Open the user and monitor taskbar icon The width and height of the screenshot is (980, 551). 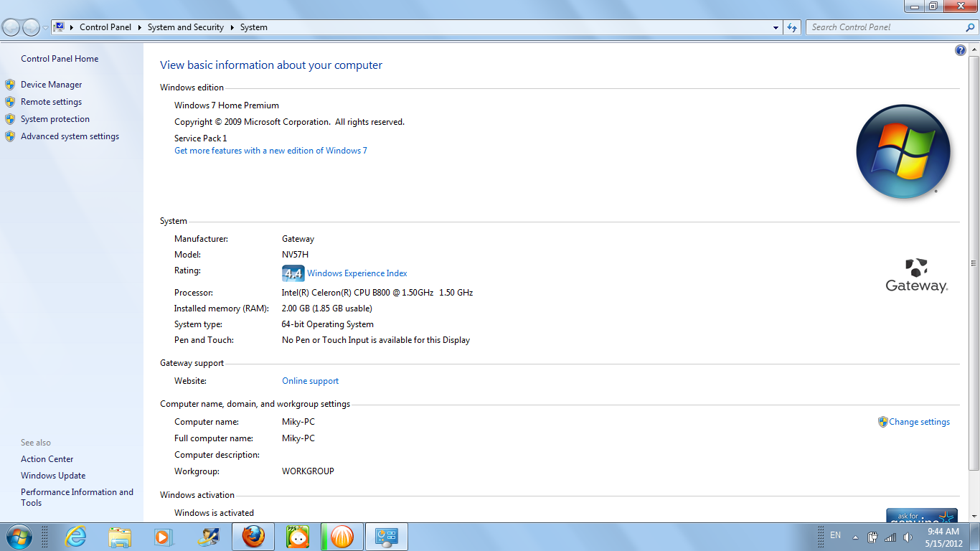pos(209,537)
